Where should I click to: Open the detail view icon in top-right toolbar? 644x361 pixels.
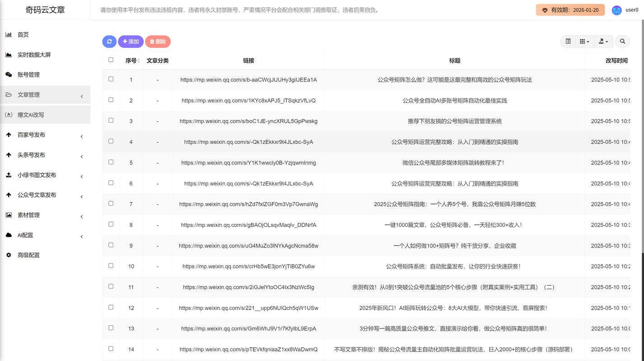click(568, 41)
